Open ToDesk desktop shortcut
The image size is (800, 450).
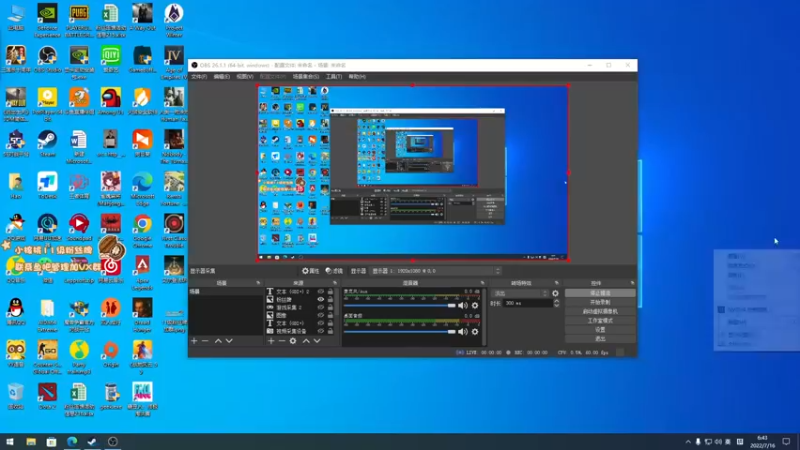point(47,186)
